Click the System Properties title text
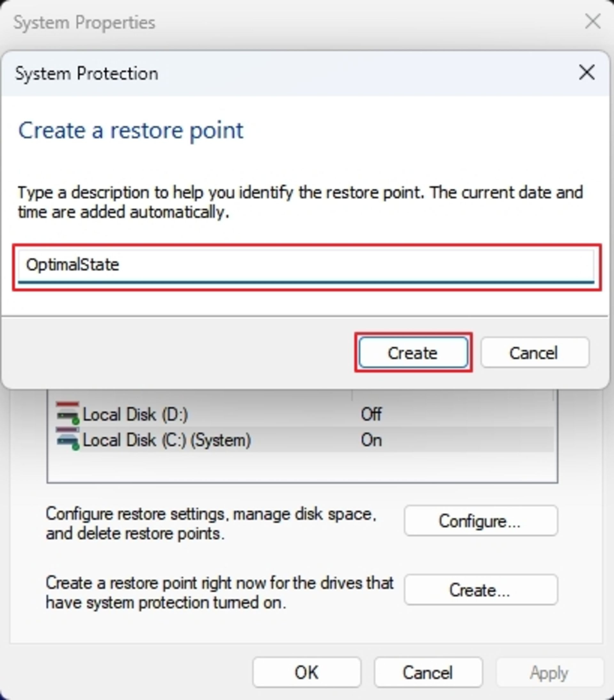This screenshot has width=614, height=700. pyautogui.click(x=84, y=23)
